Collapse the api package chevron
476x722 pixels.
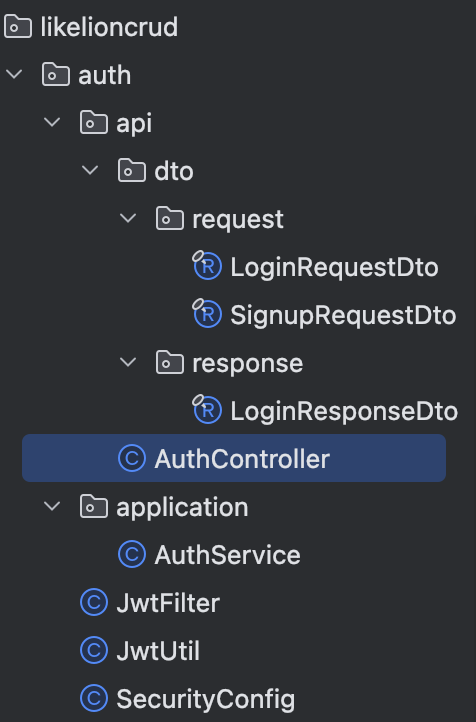coord(52,122)
